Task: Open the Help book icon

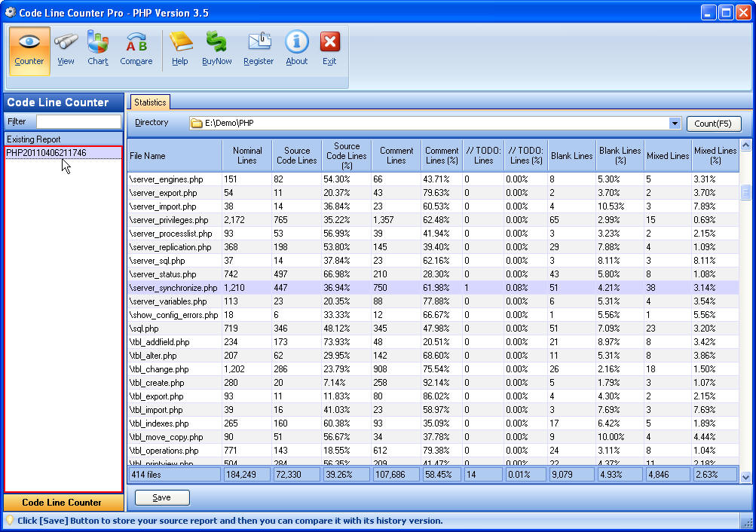Action: coord(180,50)
